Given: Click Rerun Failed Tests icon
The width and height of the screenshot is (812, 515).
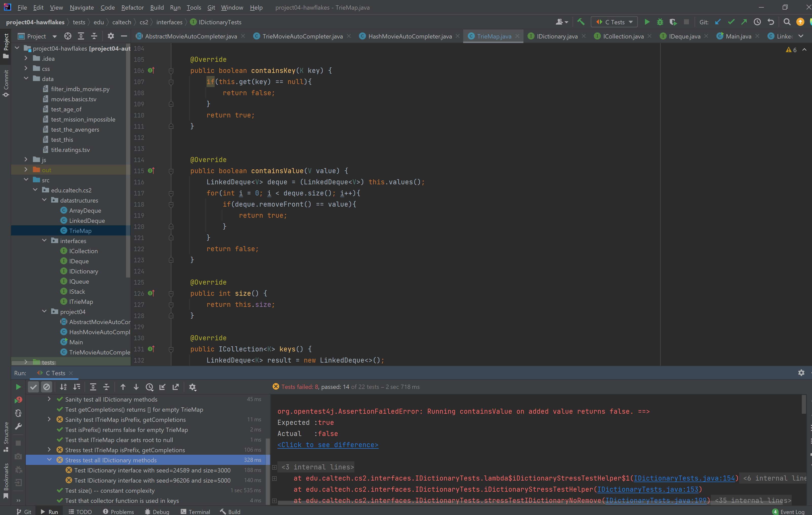Looking at the screenshot, I should tap(18, 400).
